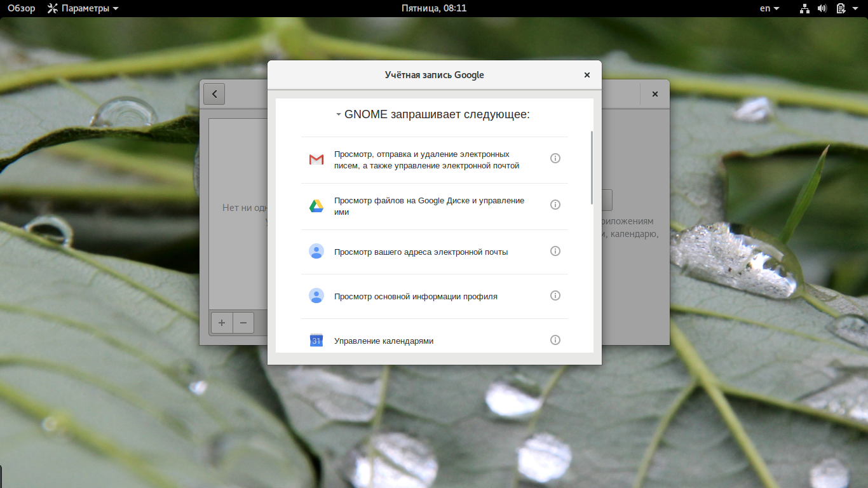Viewport: 868px width, 488px height.
Task: Show info for basic profile information permission
Action: click(555, 295)
